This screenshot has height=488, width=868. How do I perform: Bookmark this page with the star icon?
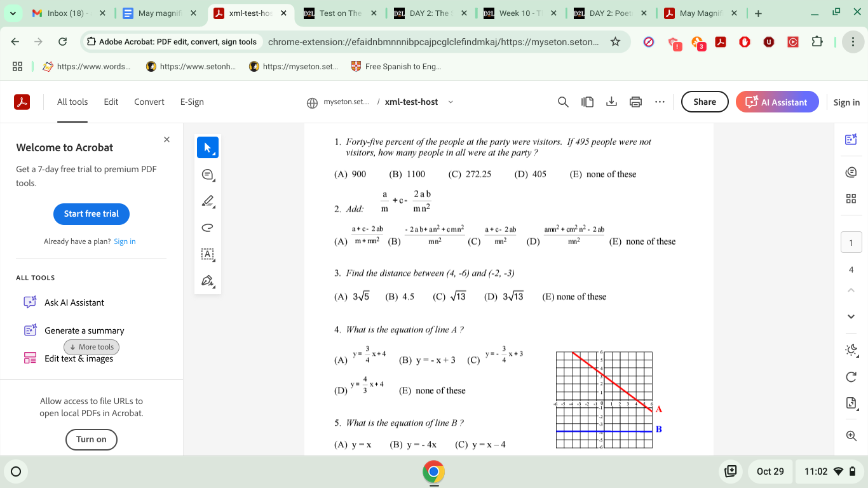[x=615, y=42]
